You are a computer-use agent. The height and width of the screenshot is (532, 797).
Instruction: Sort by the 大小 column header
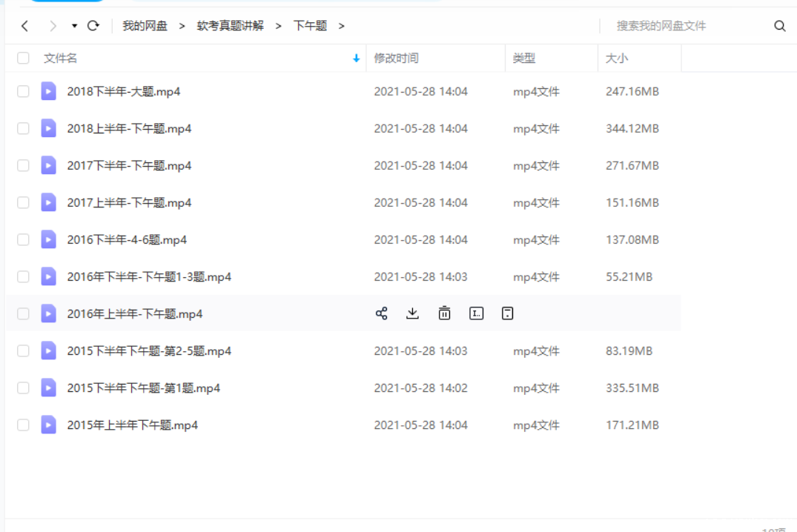click(x=616, y=58)
